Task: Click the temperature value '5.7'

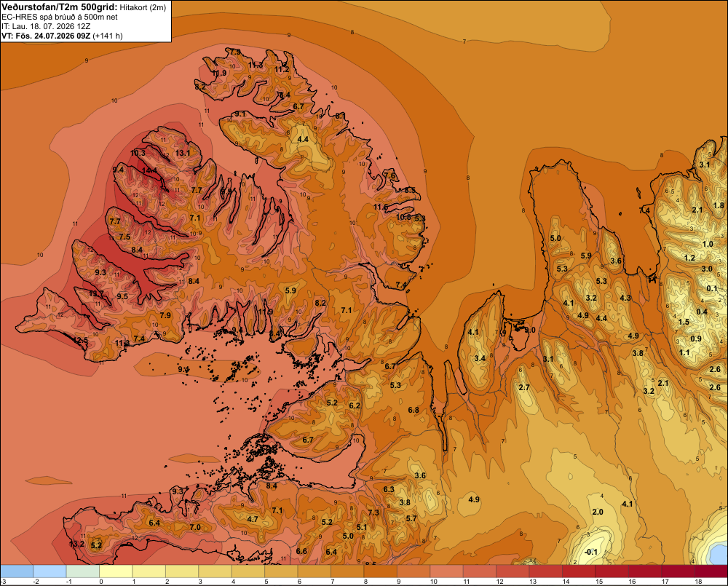Action: (411, 518)
